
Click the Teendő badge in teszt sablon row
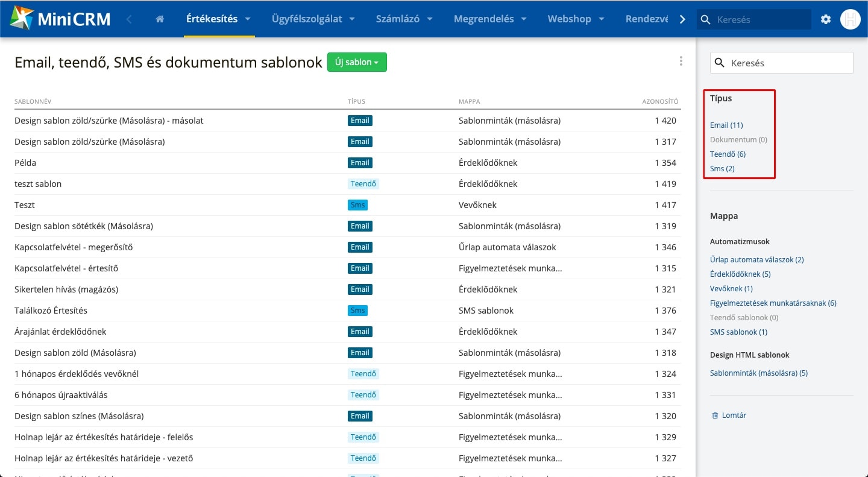click(x=363, y=184)
